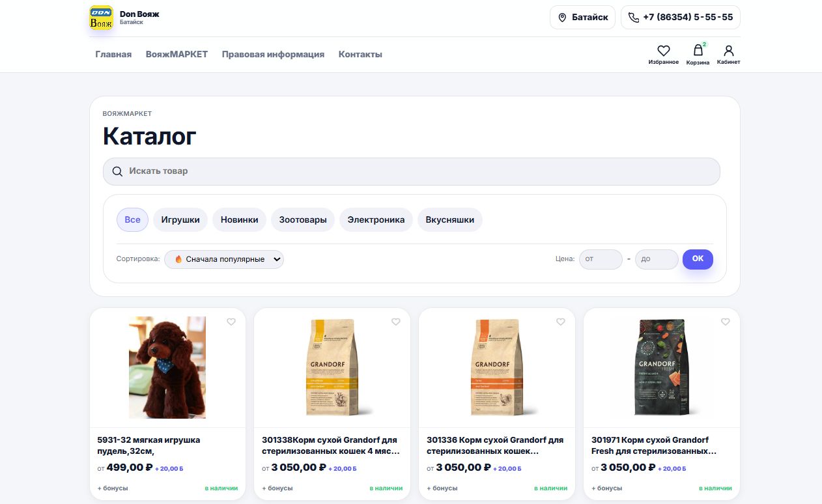Screen dimensions: 822x504
Task: Go to Правовая информация menu item
Action: point(273,55)
